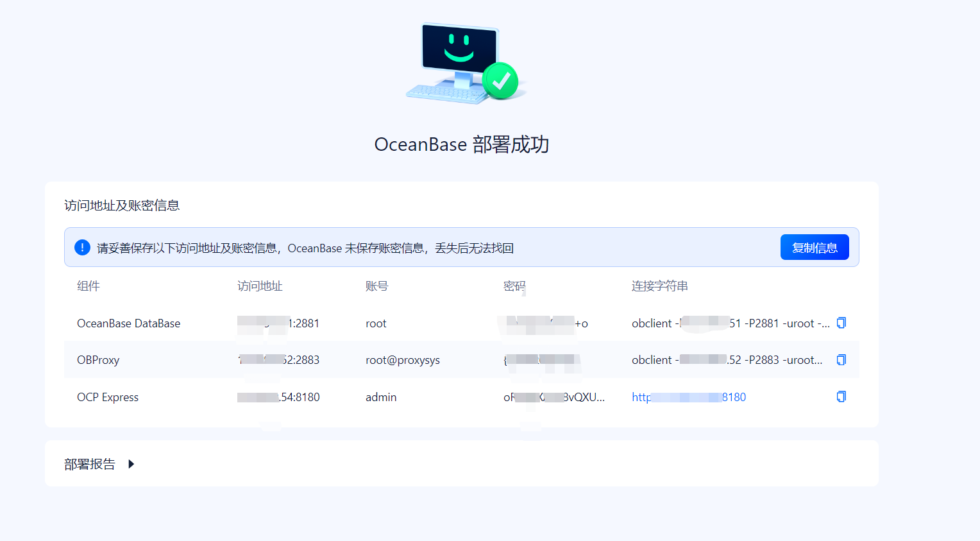The height and width of the screenshot is (541, 980).
Task: Select the OceanBase DataBase row name
Action: point(129,323)
